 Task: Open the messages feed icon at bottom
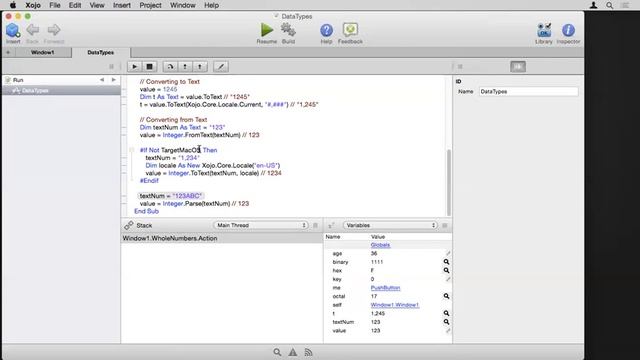[x=308, y=352]
